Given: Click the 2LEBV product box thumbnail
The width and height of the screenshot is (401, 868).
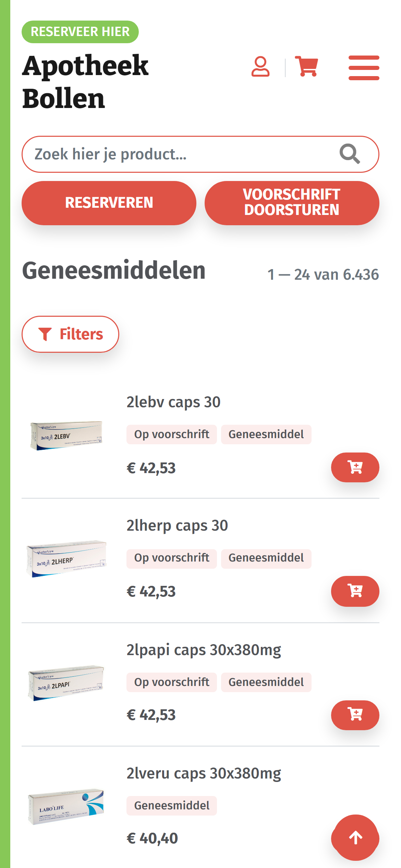Looking at the screenshot, I should click(66, 435).
